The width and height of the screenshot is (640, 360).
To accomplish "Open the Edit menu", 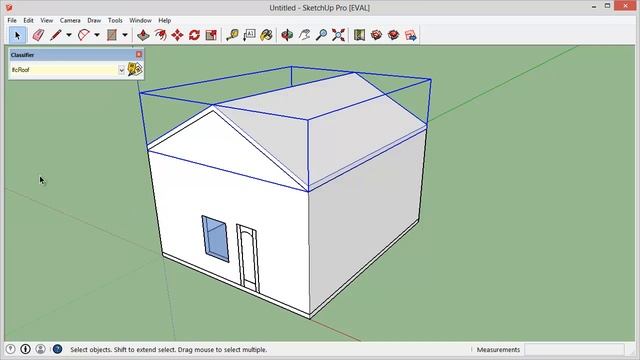I will pyautogui.click(x=28, y=20).
